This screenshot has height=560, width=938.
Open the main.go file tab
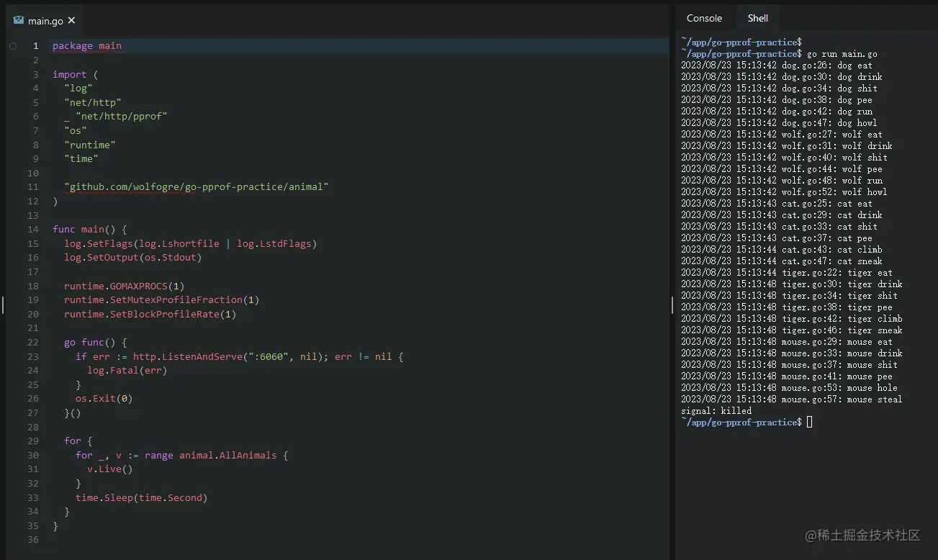pyautogui.click(x=45, y=20)
